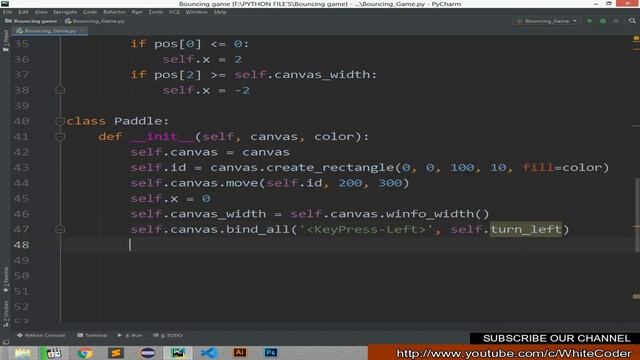Open Eclipse from taskbar
This screenshot has height=360, width=640.
[147, 353]
